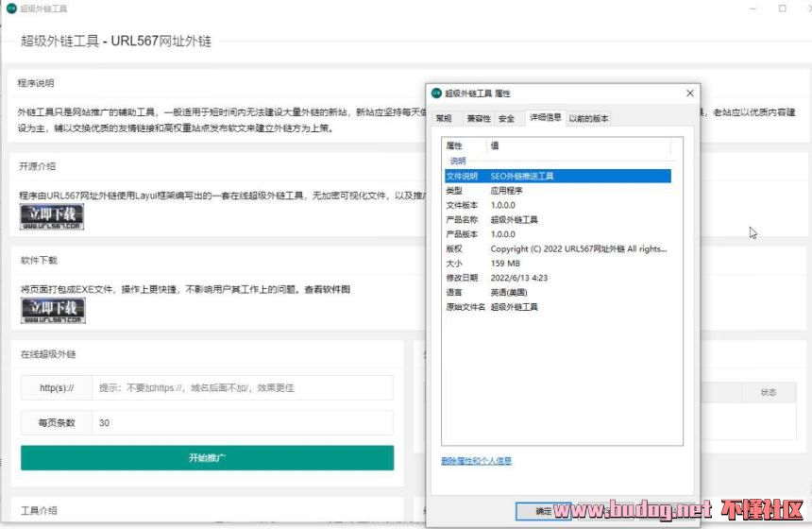Click the 立即下载 image in 开源介绍 section

click(52, 216)
